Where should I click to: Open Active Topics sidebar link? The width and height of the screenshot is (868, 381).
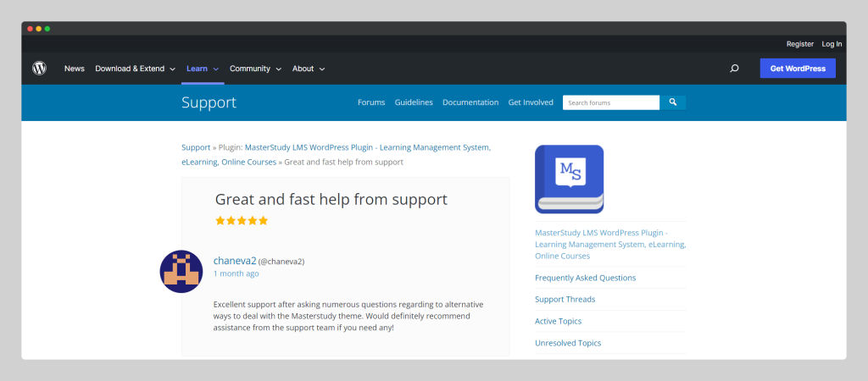[x=558, y=321]
